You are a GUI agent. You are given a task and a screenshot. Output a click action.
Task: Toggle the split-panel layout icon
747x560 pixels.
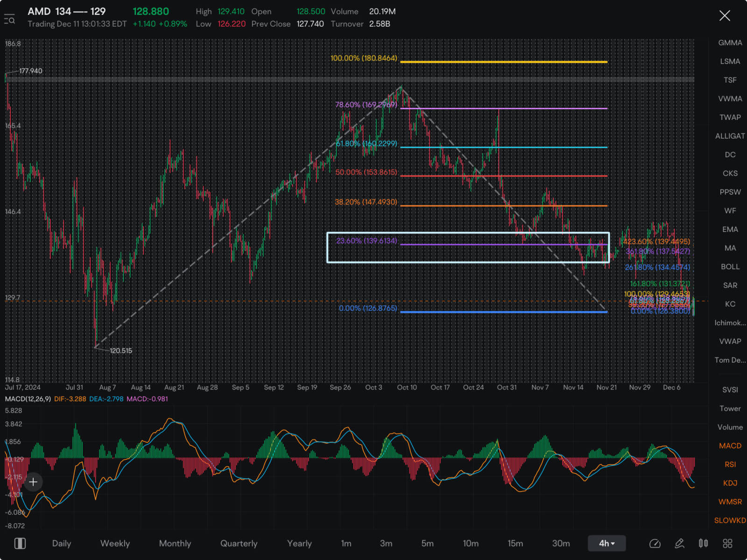click(20, 543)
